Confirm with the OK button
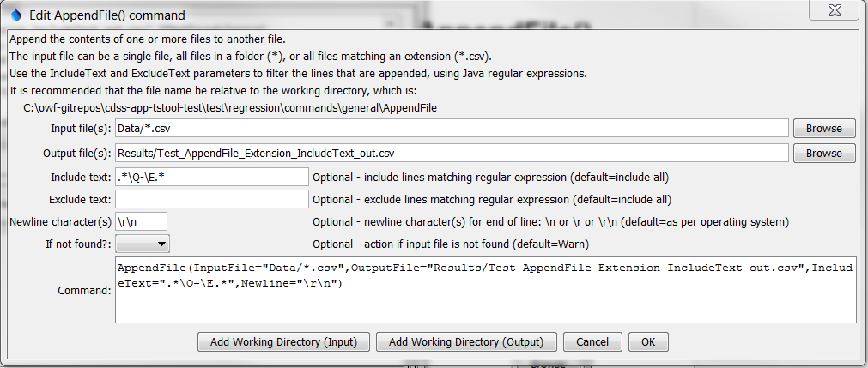Screen dimensions: 868x368 coord(648,342)
